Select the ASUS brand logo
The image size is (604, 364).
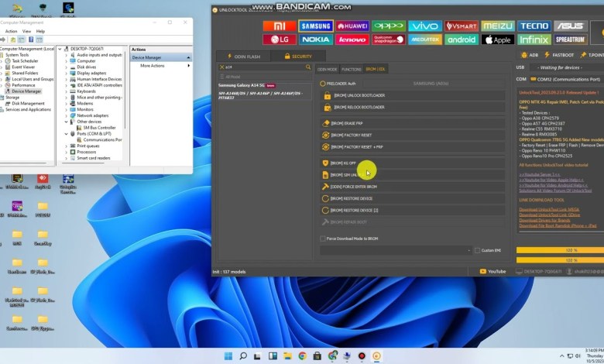pos(571,26)
